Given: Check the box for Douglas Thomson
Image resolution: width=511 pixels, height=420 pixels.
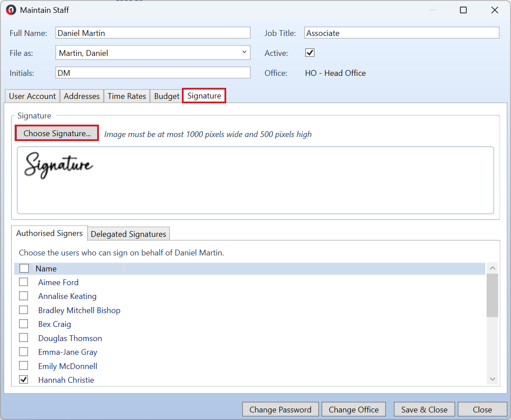Looking at the screenshot, I should [24, 338].
